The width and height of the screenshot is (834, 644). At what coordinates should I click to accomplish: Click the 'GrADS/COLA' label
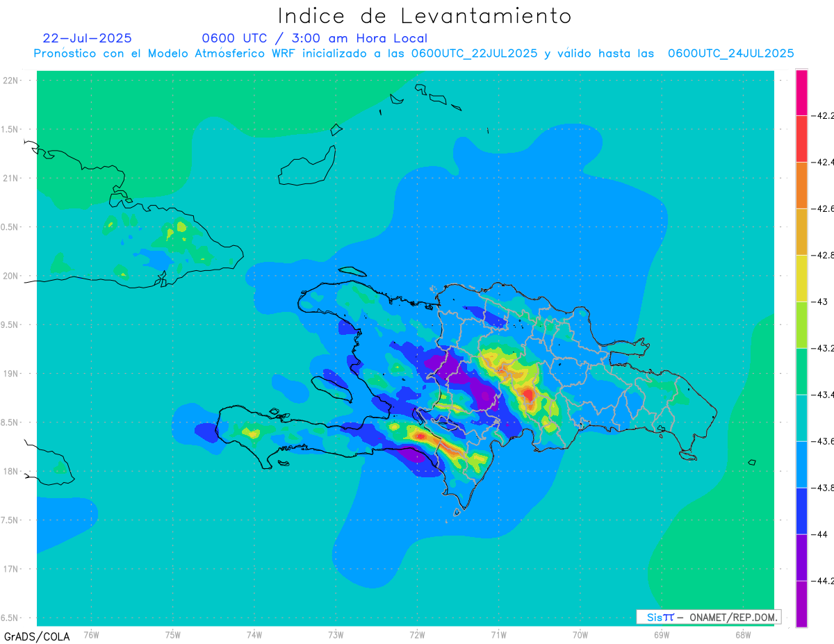pos(36,636)
